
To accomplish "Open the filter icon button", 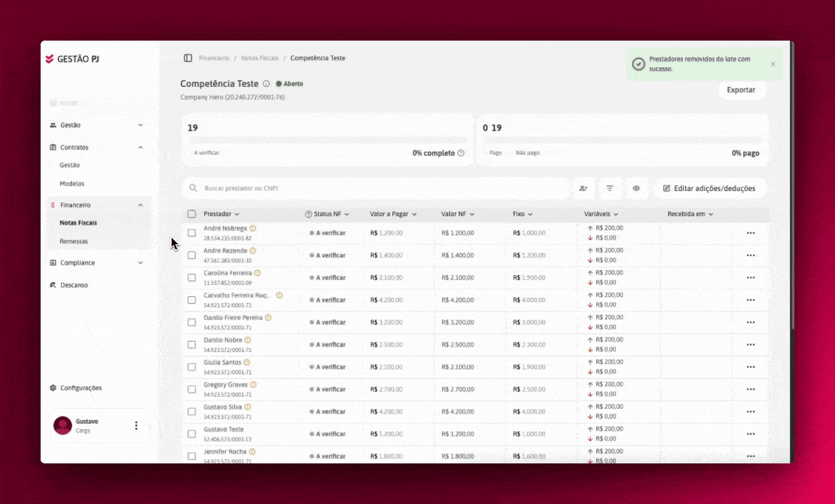I will point(609,188).
